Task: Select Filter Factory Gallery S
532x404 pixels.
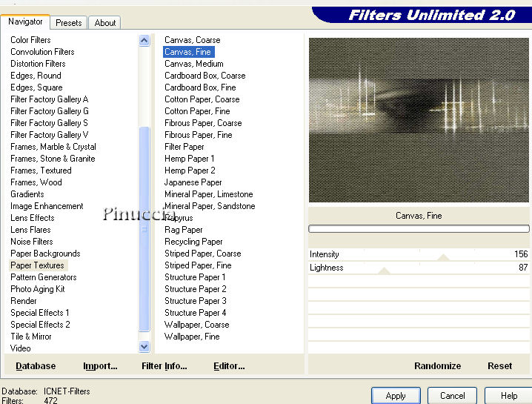Action: (49, 123)
